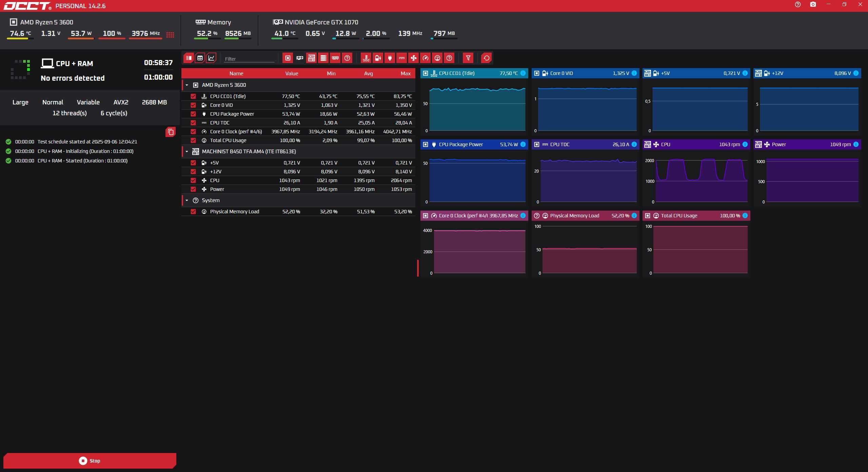Click the Memory 52.2 % usage readout

tap(207, 34)
